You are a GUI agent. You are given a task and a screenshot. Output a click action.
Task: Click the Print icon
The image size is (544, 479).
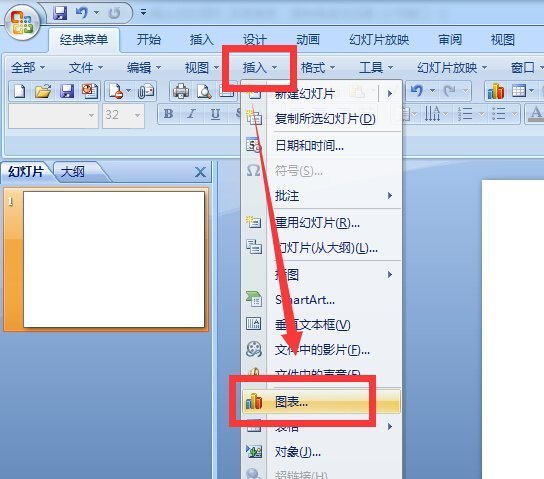pyautogui.click(x=181, y=92)
